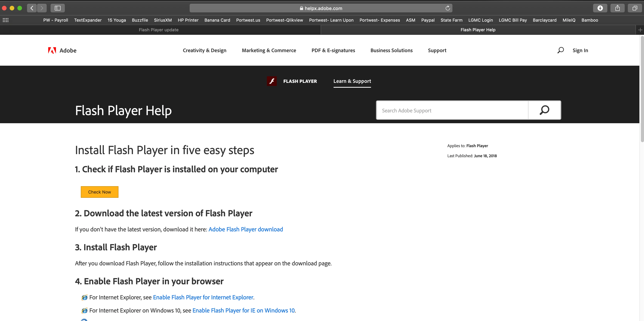Add a new tab with plus button
Viewport: 644px width, 321px height.
640,30
